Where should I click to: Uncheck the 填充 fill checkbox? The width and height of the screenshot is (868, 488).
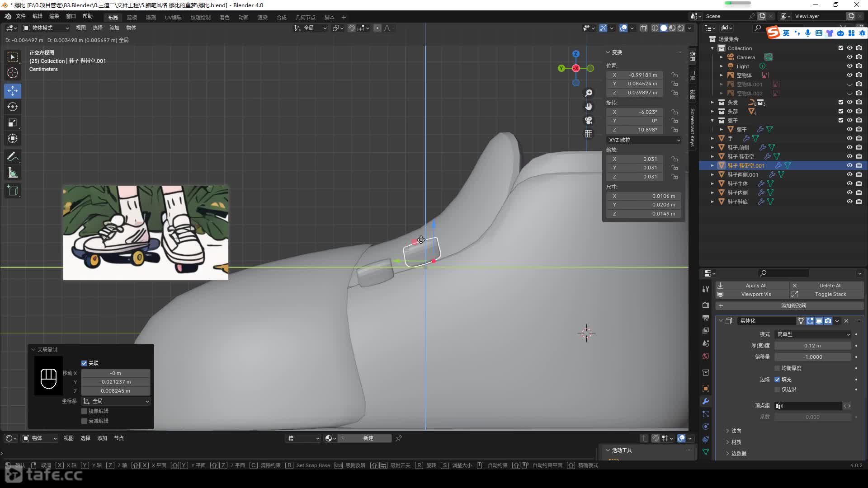[x=778, y=380]
